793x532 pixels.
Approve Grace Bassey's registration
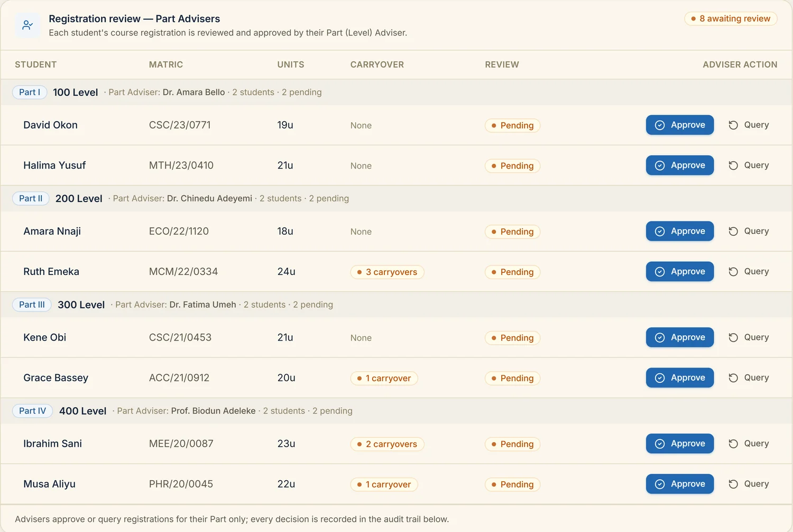[680, 378]
